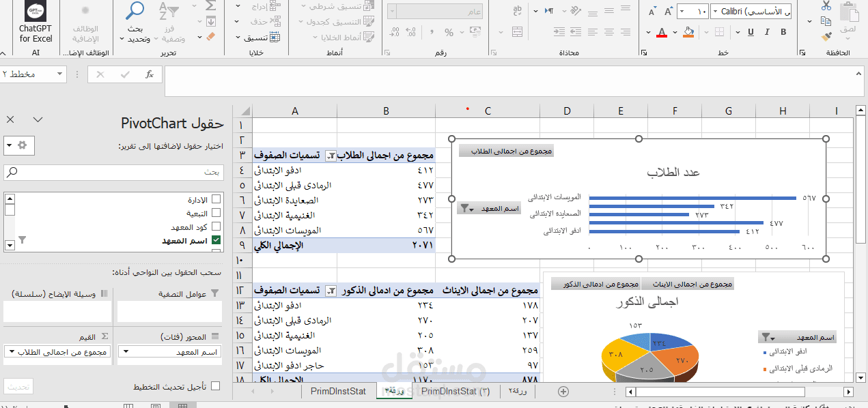Click the Fill down arrow icon
Viewport: 868px width, 408px height.
point(210,20)
